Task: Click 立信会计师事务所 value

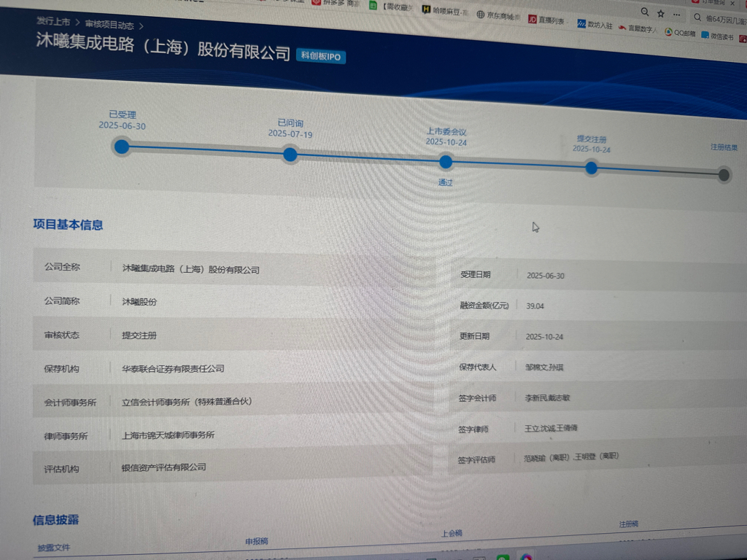Action: (x=187, y=402)
